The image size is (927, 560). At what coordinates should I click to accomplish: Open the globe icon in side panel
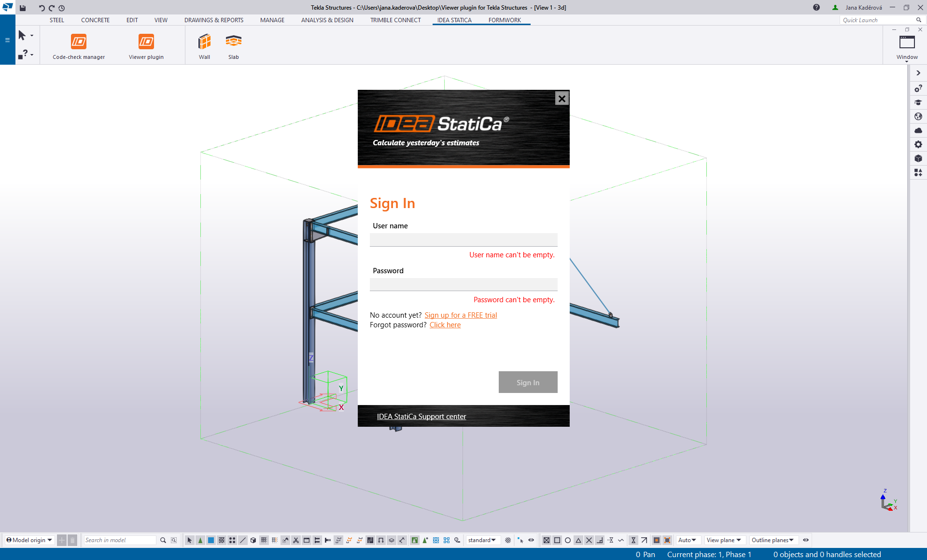tap(918, 116)
